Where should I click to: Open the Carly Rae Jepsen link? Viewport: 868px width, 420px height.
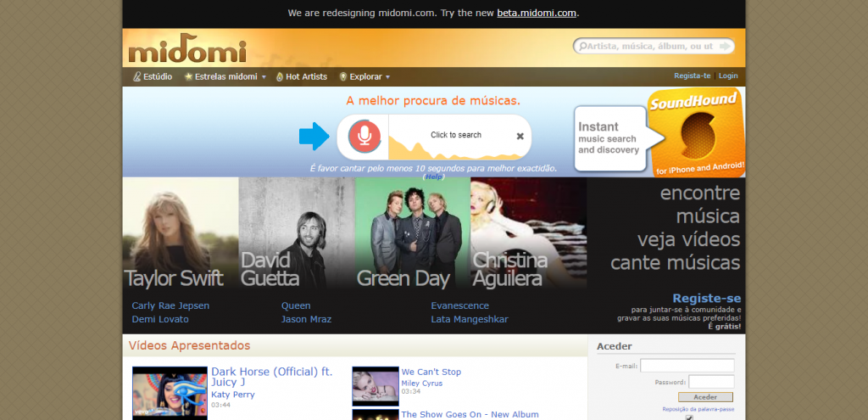pyautogui.click(x=170, y=305)
